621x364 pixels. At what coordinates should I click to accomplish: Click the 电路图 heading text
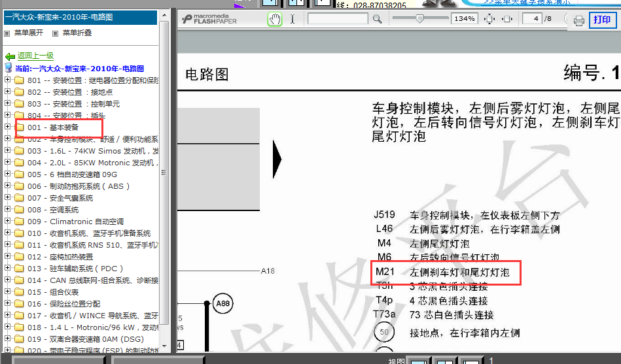[x=207, y=74]
